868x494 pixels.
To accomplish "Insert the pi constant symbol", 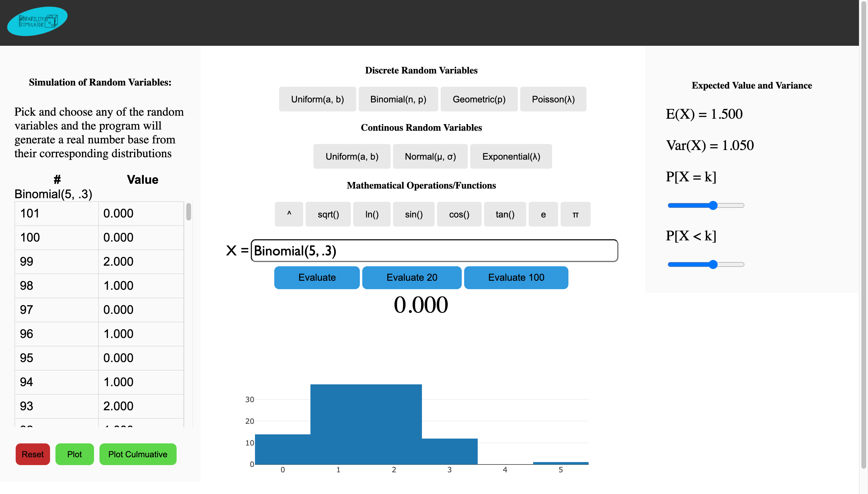I will tap(575, 214).
